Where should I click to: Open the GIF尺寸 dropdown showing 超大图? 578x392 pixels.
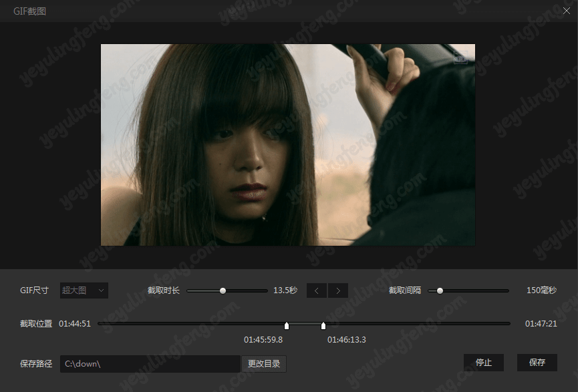(84, 290)
